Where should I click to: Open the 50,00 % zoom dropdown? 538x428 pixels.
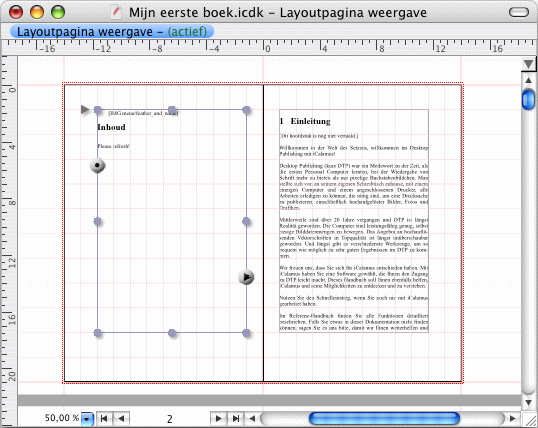point(87,419)
